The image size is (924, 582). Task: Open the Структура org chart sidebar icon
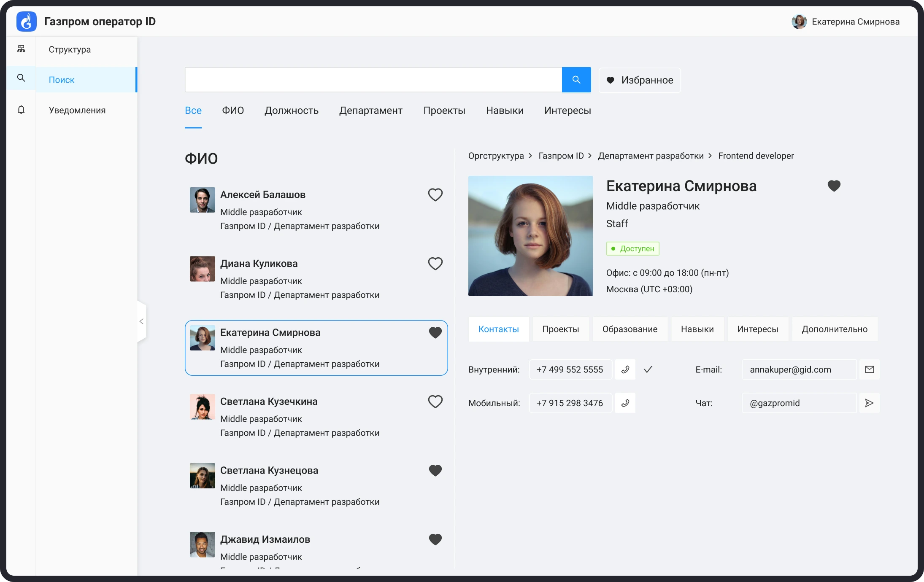click(21, 49)
